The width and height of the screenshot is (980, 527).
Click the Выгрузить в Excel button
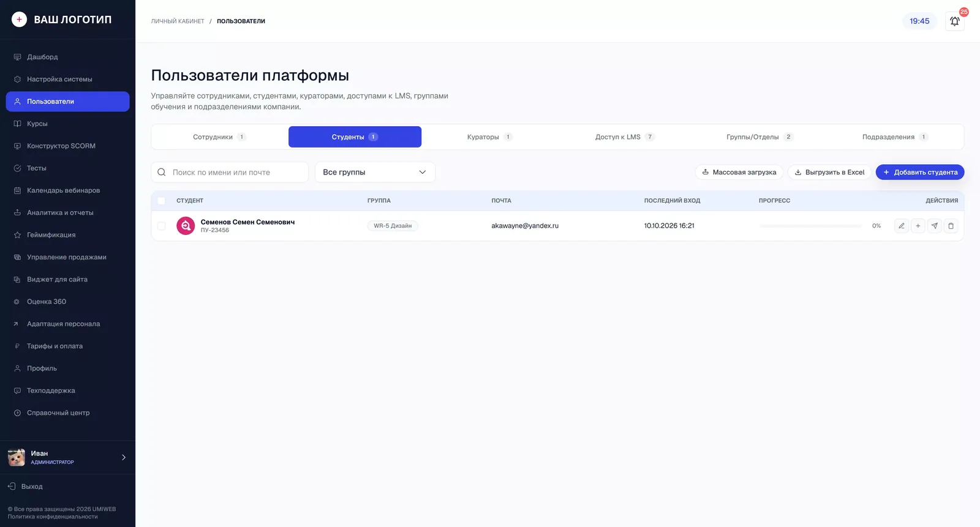tap(829, 173)
